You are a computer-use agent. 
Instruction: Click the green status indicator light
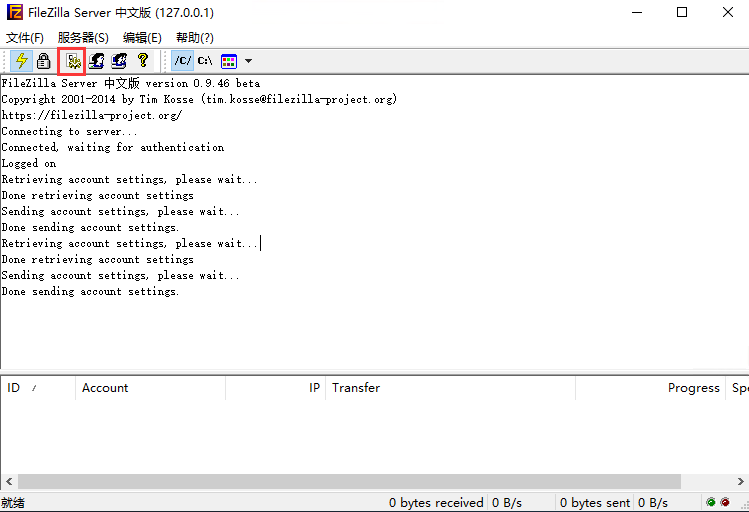click(711, 502)
